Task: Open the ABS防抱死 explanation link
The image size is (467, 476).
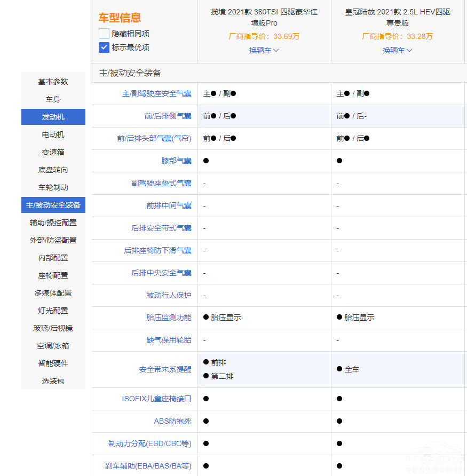Action: pos(172,421)
